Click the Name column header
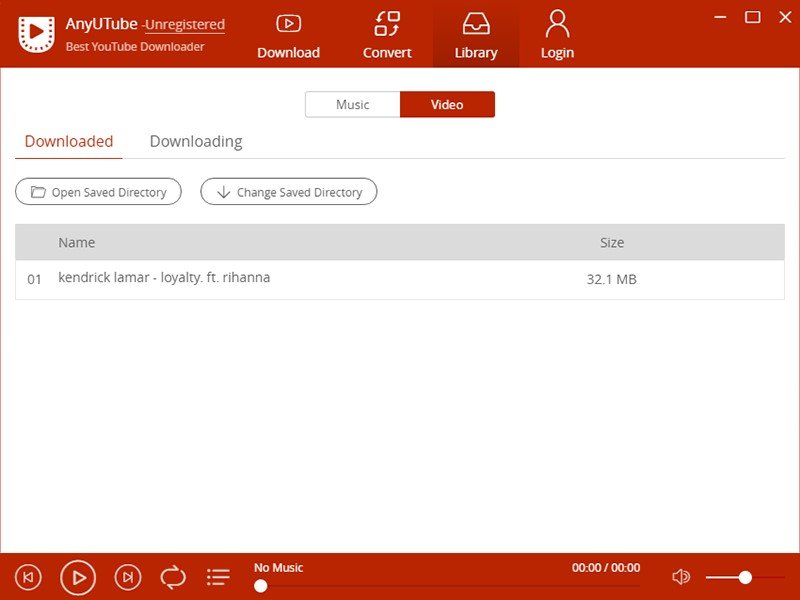 click(77, 242)
